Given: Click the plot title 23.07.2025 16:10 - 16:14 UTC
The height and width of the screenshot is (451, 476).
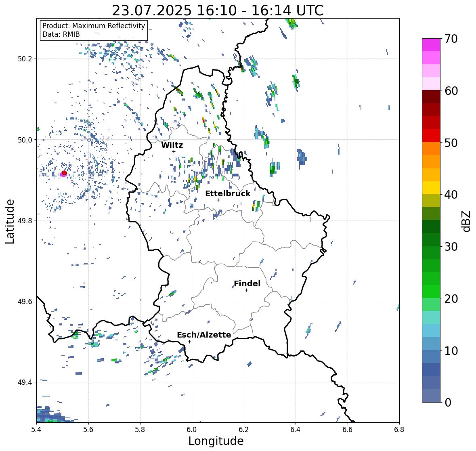Looking at the screenshot, I should coord(218,10).
